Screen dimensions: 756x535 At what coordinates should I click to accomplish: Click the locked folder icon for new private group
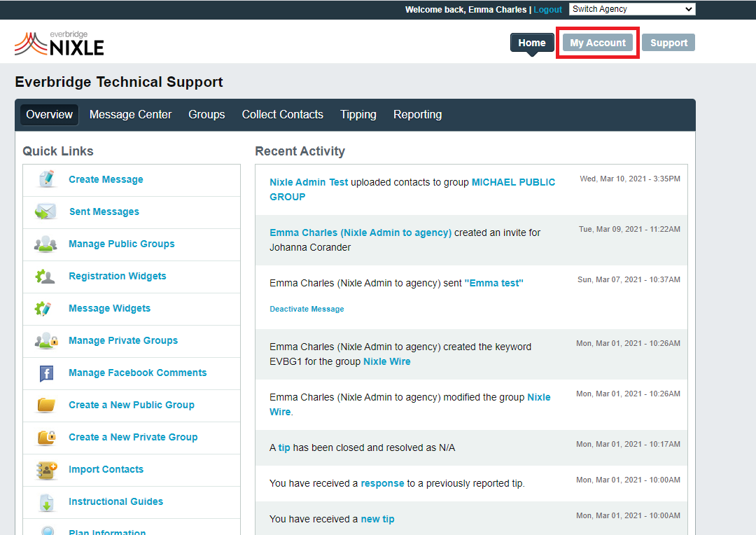coord(47,437)
